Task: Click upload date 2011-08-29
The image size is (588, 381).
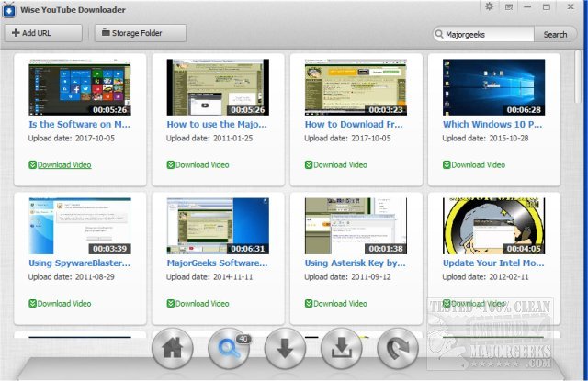Action: (x=95, y=277)
